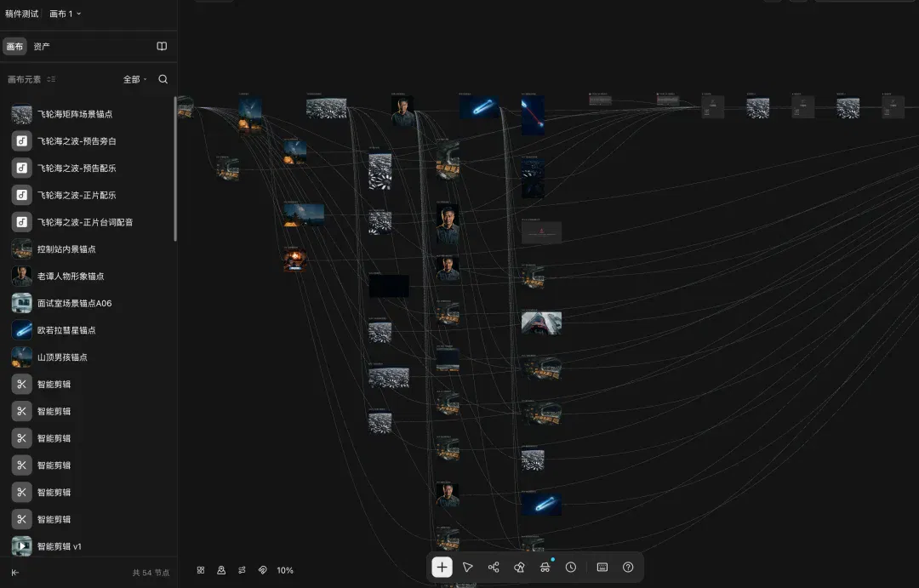919x588 pixels.
Task: Select 飞轮海之波-正片台词配音 list row
Action: (88, 221)
